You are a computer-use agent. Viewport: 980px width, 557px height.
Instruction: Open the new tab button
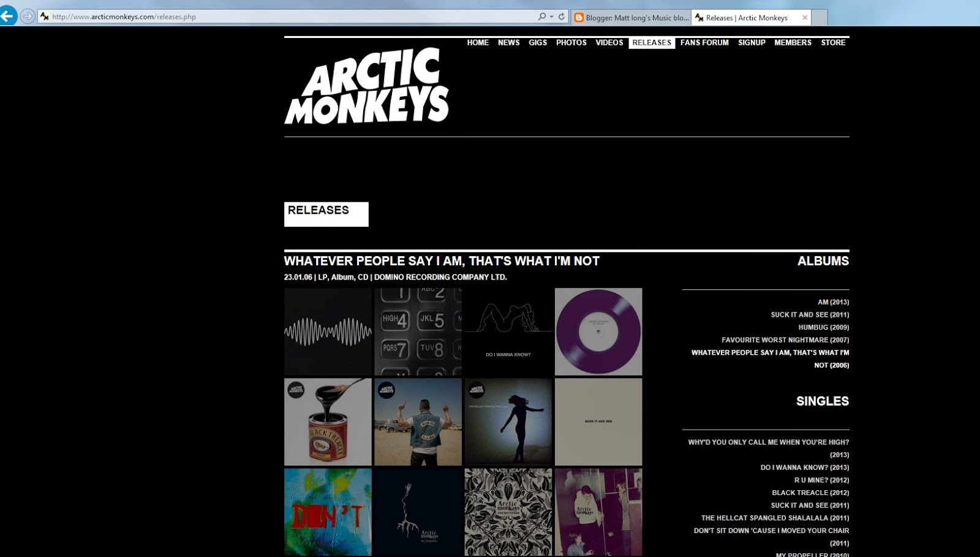tap(820, 18)
